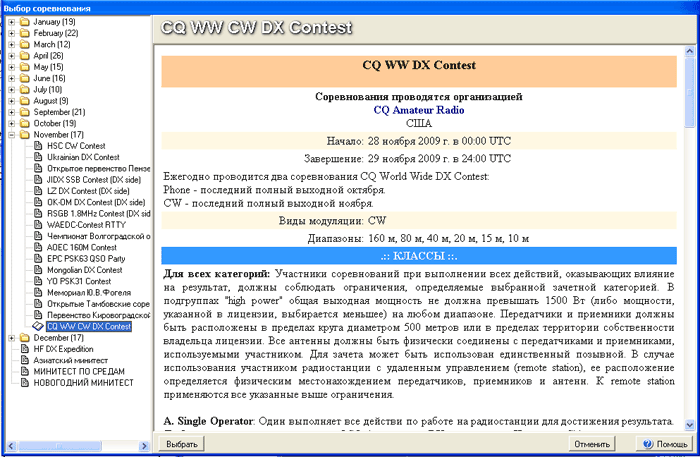This screenshot has width=700, height=457.
Task: Select YO PSK31 Contest entry
Action: (79, 281)
